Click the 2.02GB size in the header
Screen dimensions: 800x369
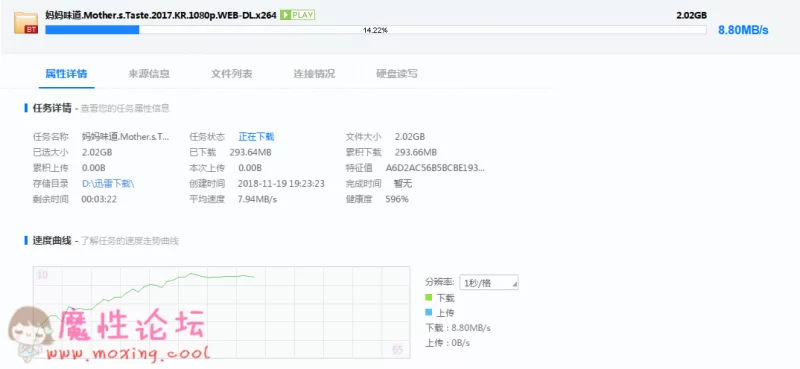click(x=691, y=15)
